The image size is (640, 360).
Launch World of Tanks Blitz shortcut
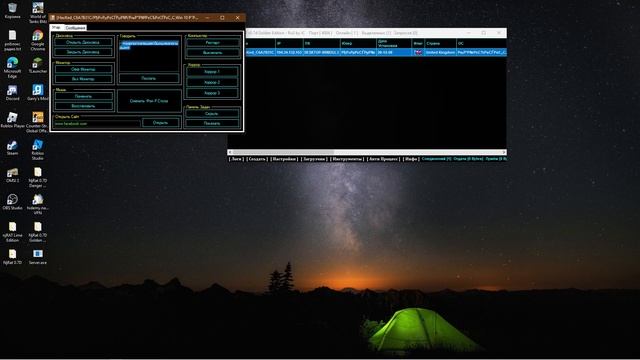pyautogui.click(x=38, y=12)
